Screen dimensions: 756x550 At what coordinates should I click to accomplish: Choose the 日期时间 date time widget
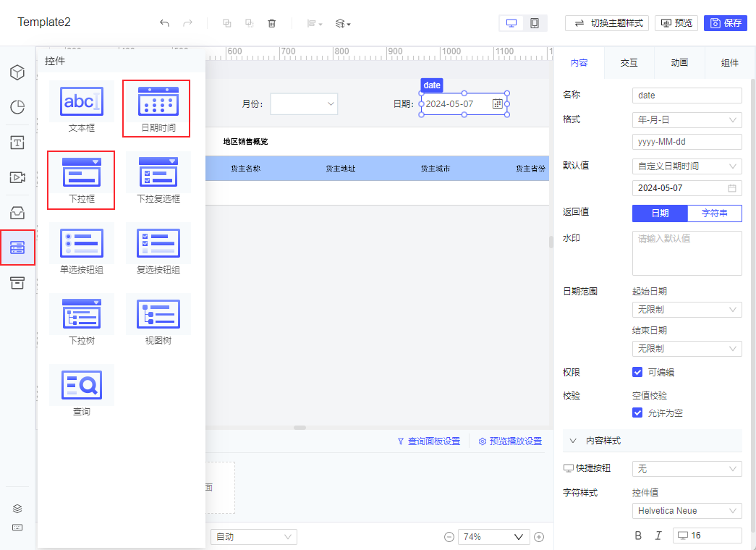tap(158, 107)
